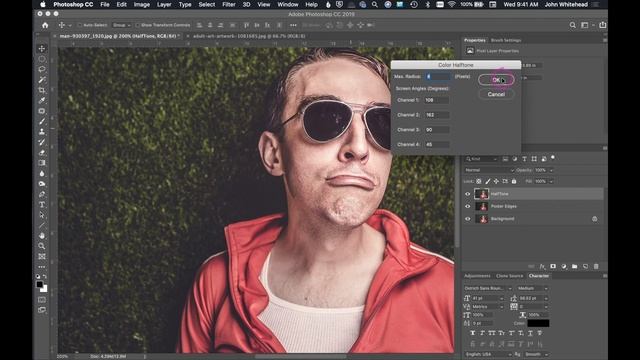Select the Move tool
The height and width of the screenshot is (360, 640).
coord(42,49)
